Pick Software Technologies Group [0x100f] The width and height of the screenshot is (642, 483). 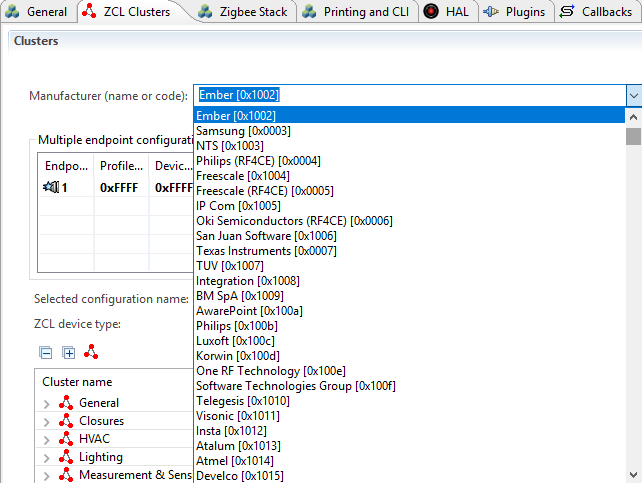(409, 386)
